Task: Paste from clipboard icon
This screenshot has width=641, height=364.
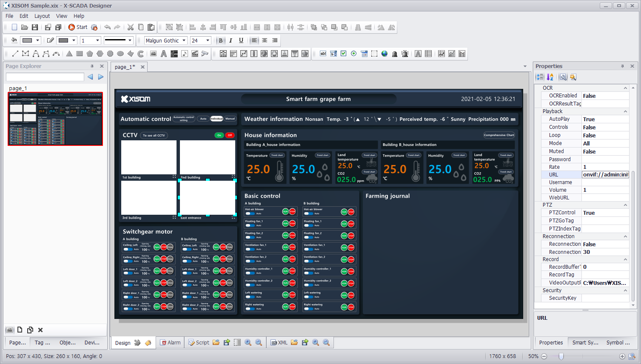Action: [x=151, y=27]
